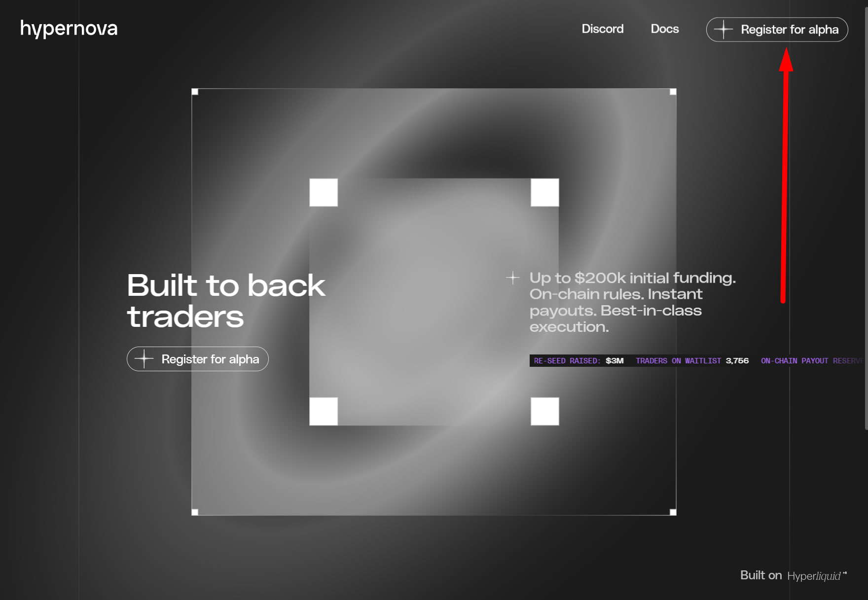Click the top-left large white square
This screenshot has width=868, height=600.
coord(324,192)
